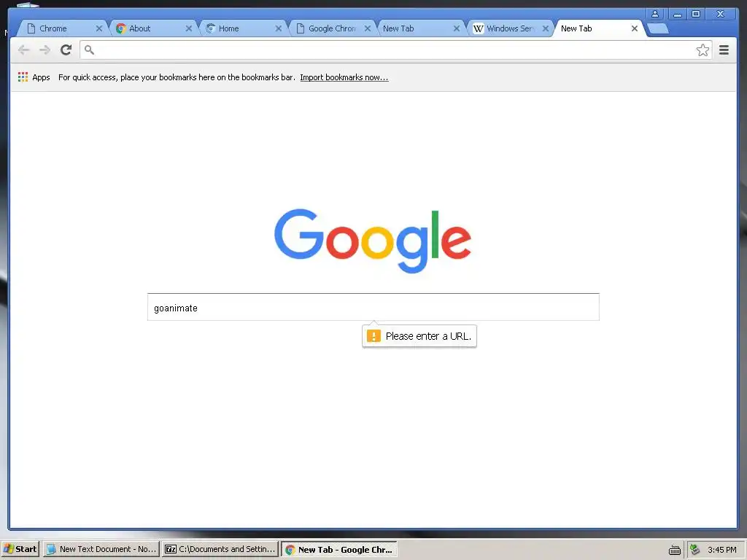This screenshot has width=747, height=560.
Task: Open the Apps shortcut in the bookmarks bar
Action: (x=34, y=77)
